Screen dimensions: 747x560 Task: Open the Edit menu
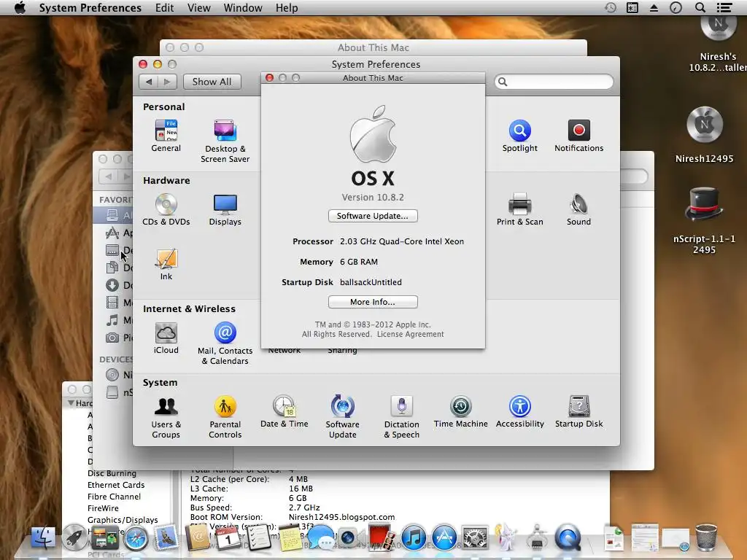(164, 7)
